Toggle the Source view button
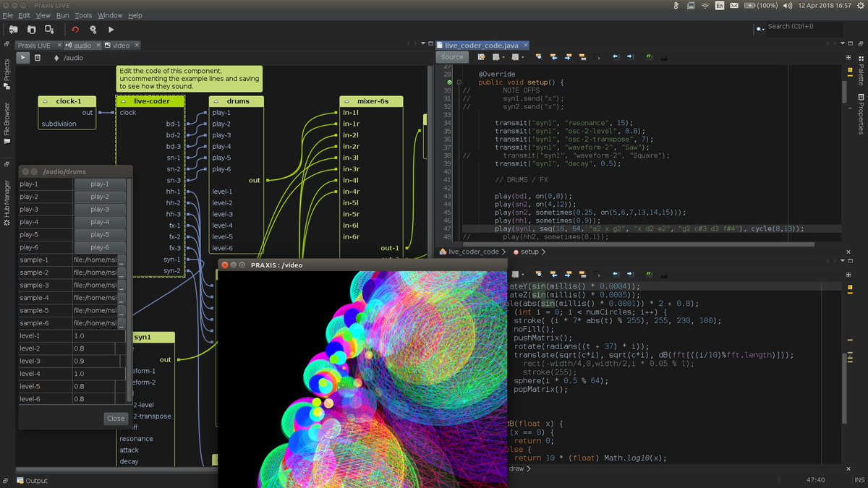The width and height of the screenshot is (868, 488). click(452, 57)
